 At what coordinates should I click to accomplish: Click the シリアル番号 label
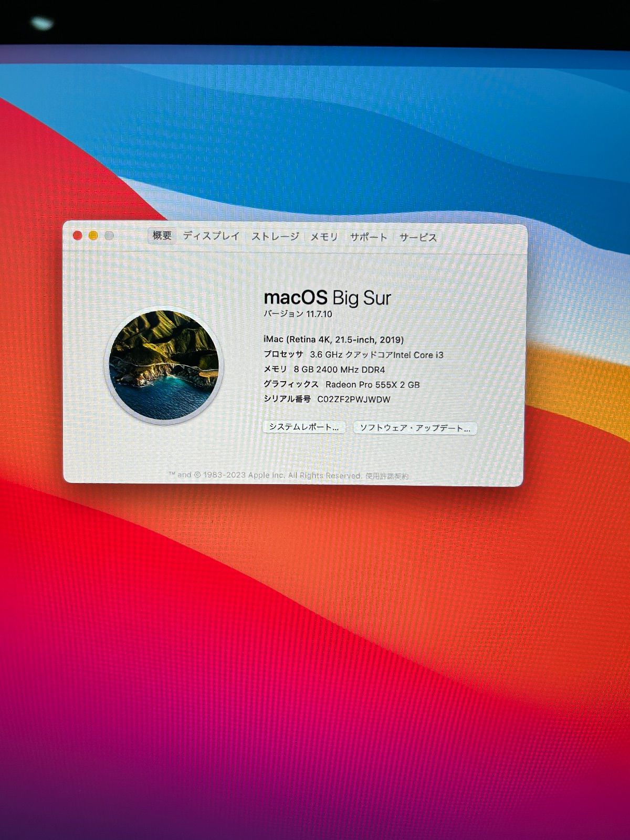click(287, 399)
